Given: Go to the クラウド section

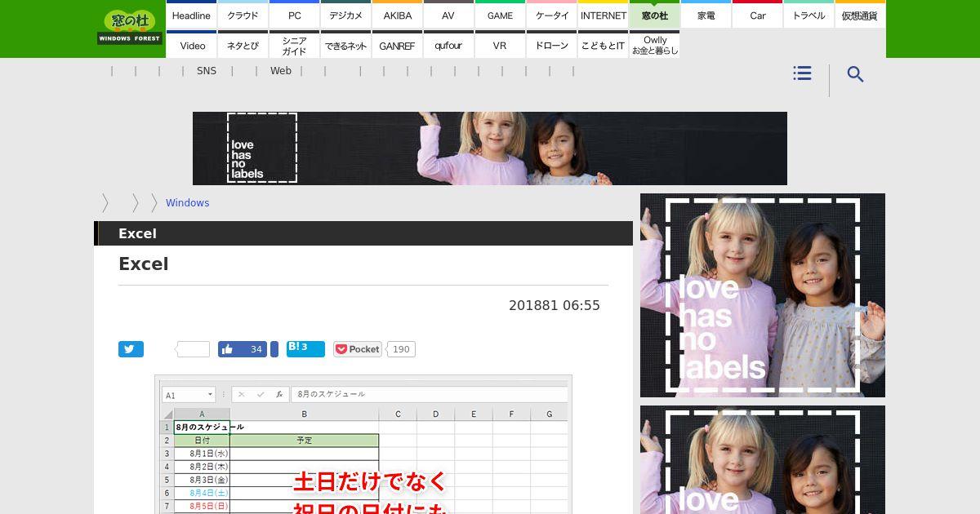Looking at the screenshot, I should tap(243, 15).
